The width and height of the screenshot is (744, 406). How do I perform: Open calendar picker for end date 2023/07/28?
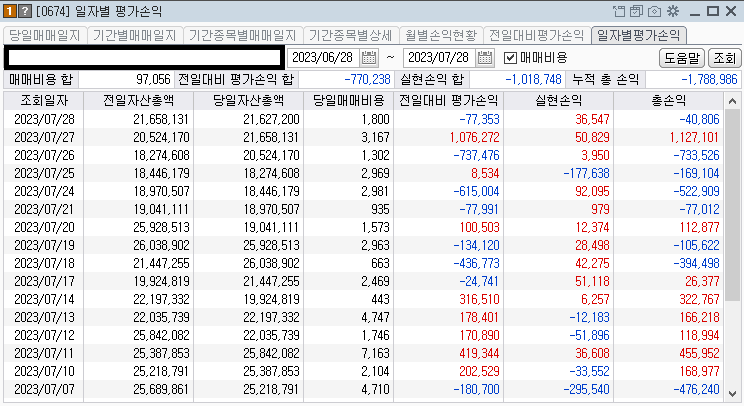click(x=485, y=58)
